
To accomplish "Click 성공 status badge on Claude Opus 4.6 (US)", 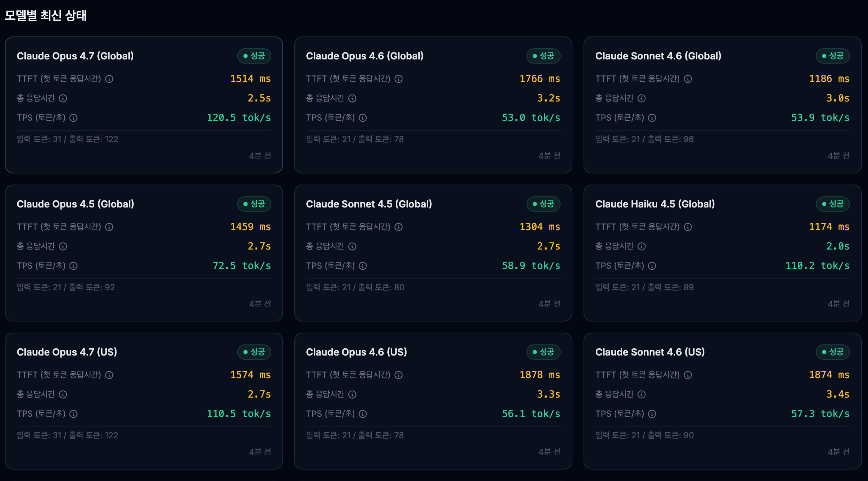I will [544, 352].
